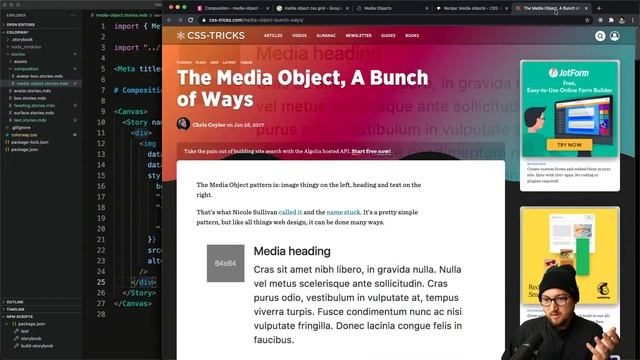The height and width of the screenshot is (360, 640).
Task: Click the browser back arrow
Action: pos(169,20)
